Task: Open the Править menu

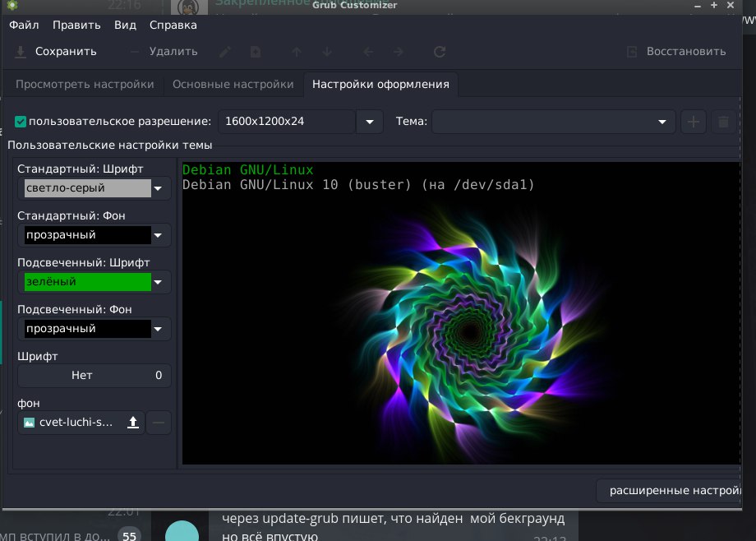Action: [x=76, y=25]
